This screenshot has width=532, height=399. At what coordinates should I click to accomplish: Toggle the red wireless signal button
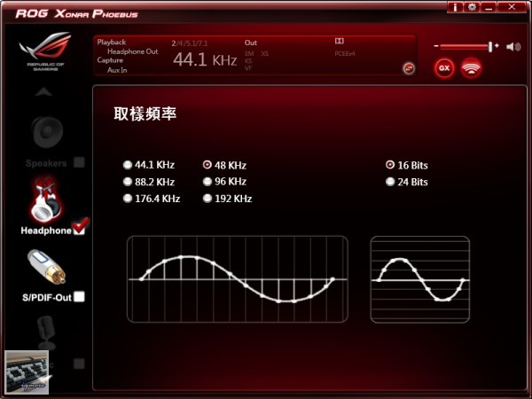pos(471,68)
